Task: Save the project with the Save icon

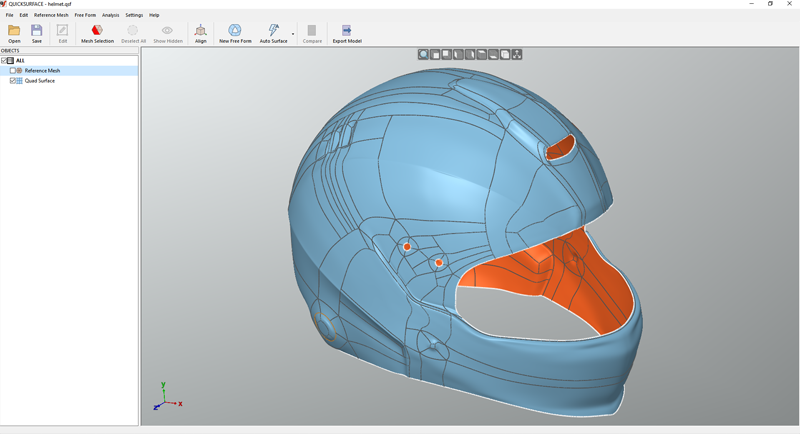Action: (x=37, y=32)
